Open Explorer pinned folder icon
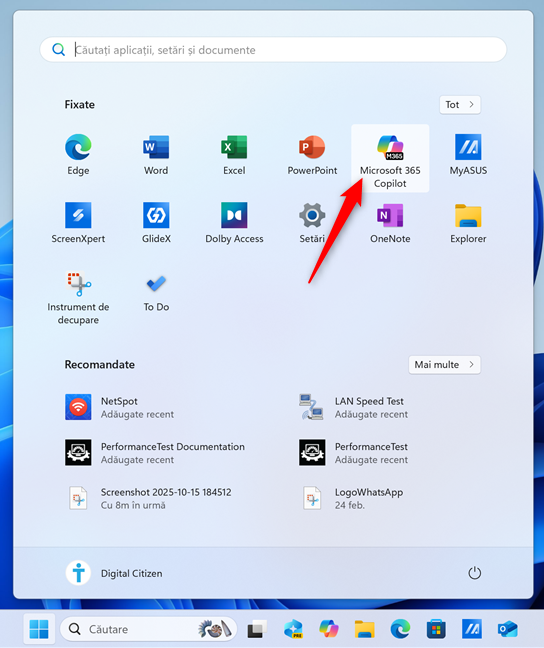The width and height of the screenshot is (544, 648). click(468, 223)
